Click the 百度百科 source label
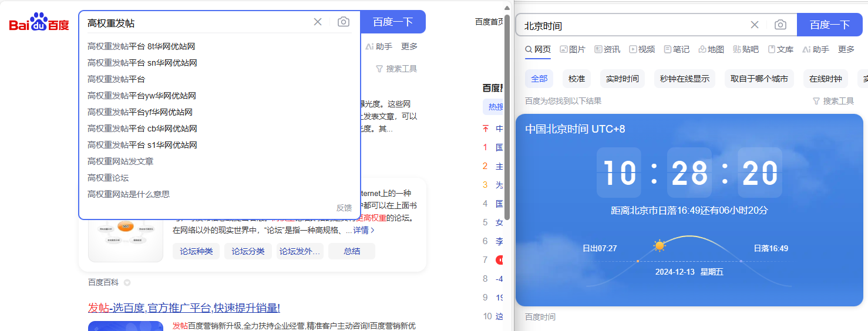The image size is (868, 331). point(103,282)
